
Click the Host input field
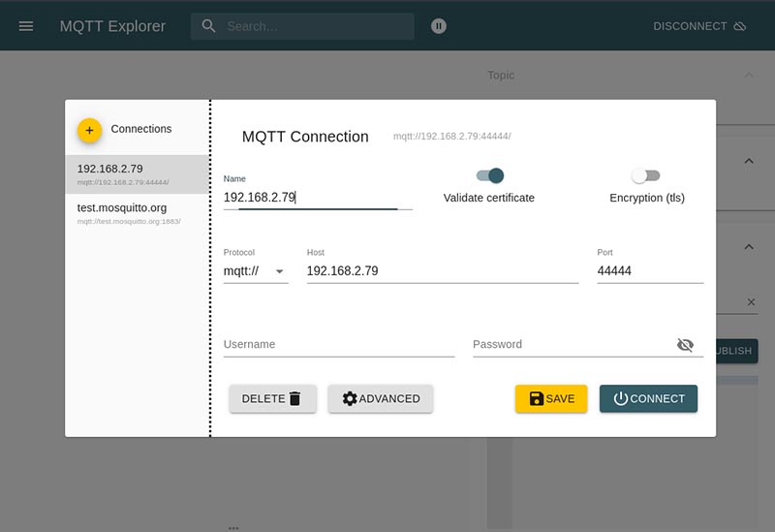443,271
